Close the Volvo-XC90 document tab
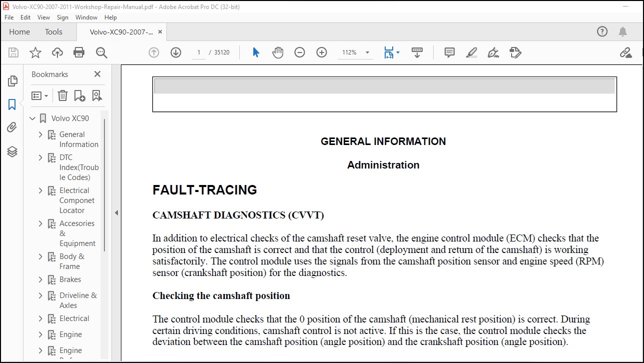The height and width of the screenshot is (363, 644). tap(160, 32)
